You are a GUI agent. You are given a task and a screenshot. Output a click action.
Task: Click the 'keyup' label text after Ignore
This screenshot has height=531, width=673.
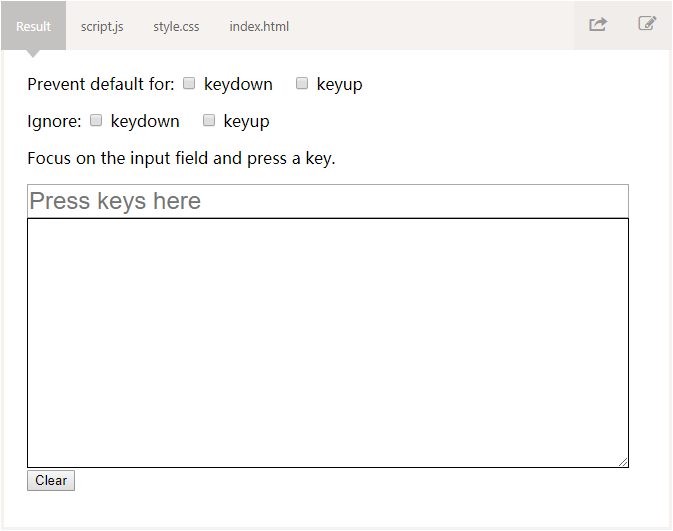pyautogui.click(x=246, y=121)
